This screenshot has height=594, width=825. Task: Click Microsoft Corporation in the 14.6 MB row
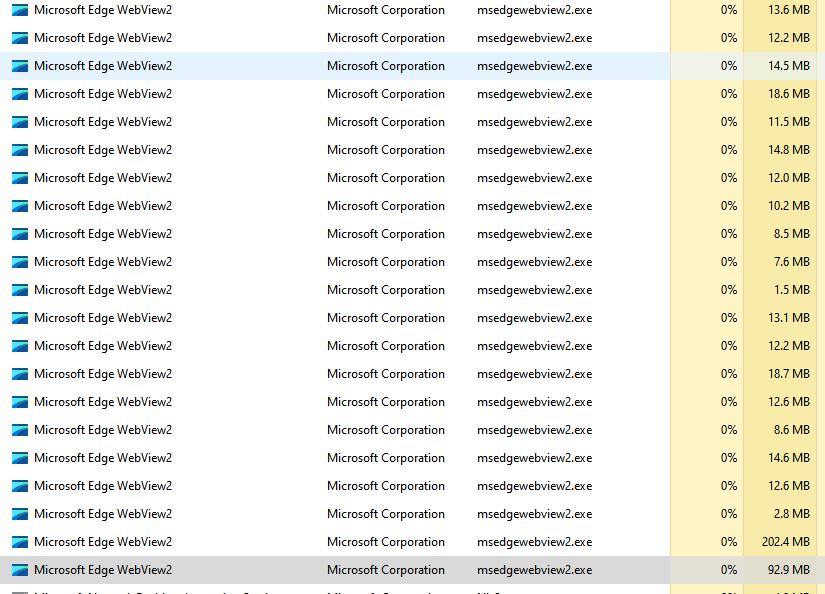point(386,458)
